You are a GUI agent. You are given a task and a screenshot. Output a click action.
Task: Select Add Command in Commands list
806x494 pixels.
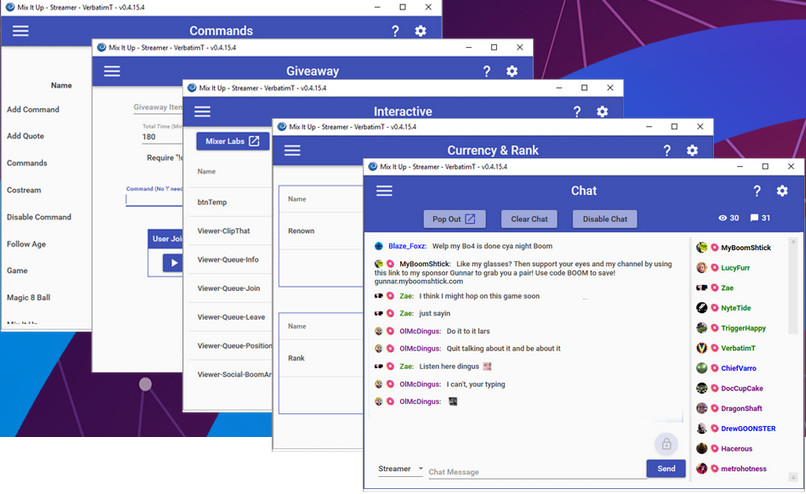pos(33,109)
